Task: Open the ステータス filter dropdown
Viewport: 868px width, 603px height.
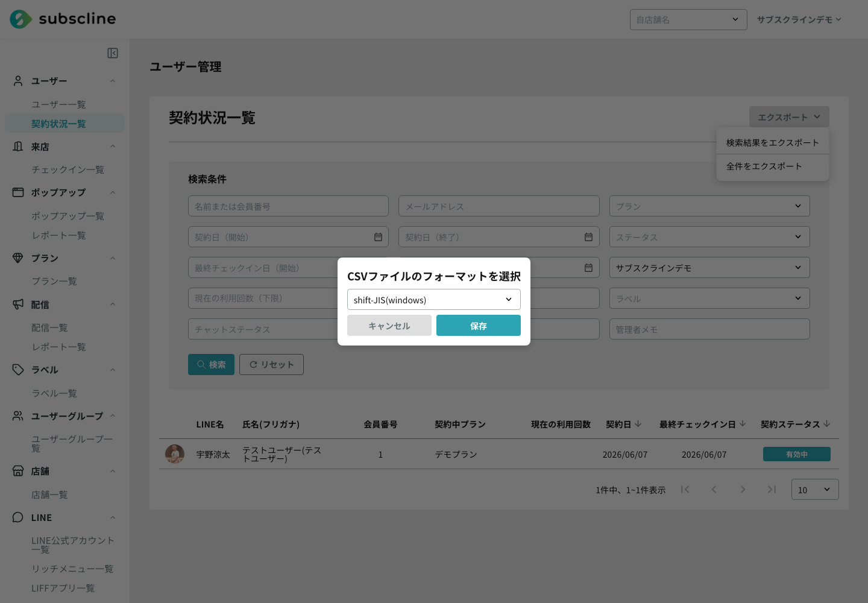Action: [709, 237]
